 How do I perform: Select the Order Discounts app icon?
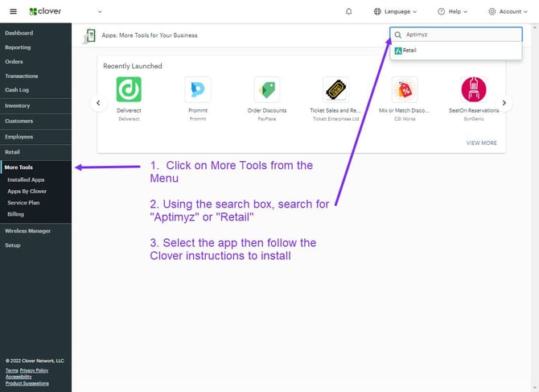266,89
